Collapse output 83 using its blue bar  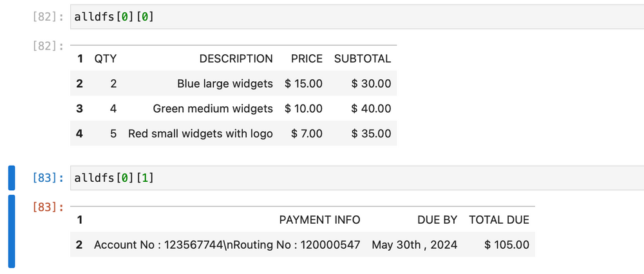click(11, 231)
